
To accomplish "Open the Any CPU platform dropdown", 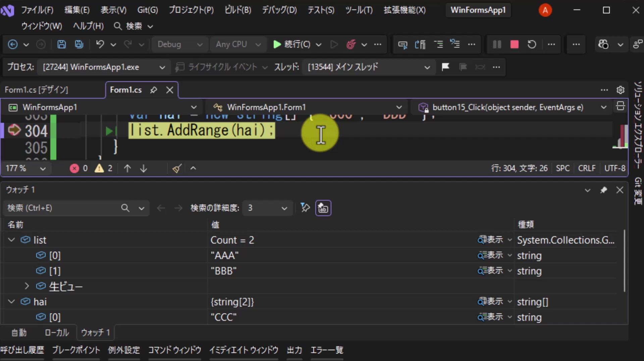I will click(x=238, y=44).
